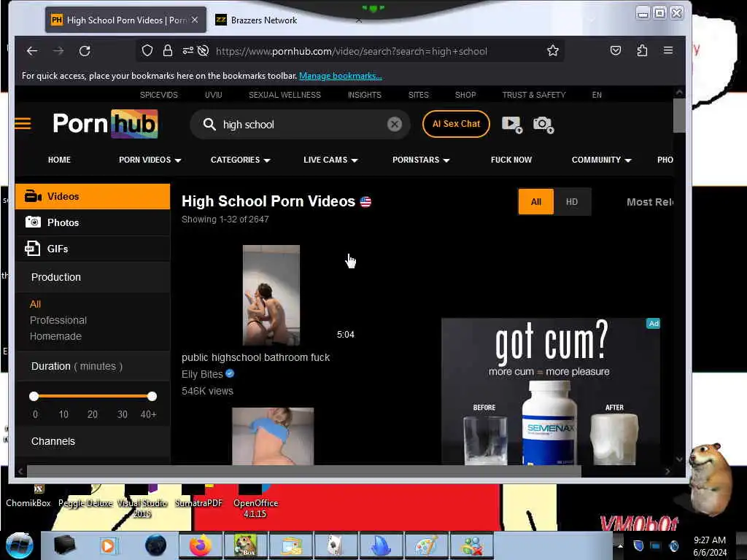Click the Ad badge on the advertisement
Viewport: 747px width, 560px height.
(x=653, y=323)
